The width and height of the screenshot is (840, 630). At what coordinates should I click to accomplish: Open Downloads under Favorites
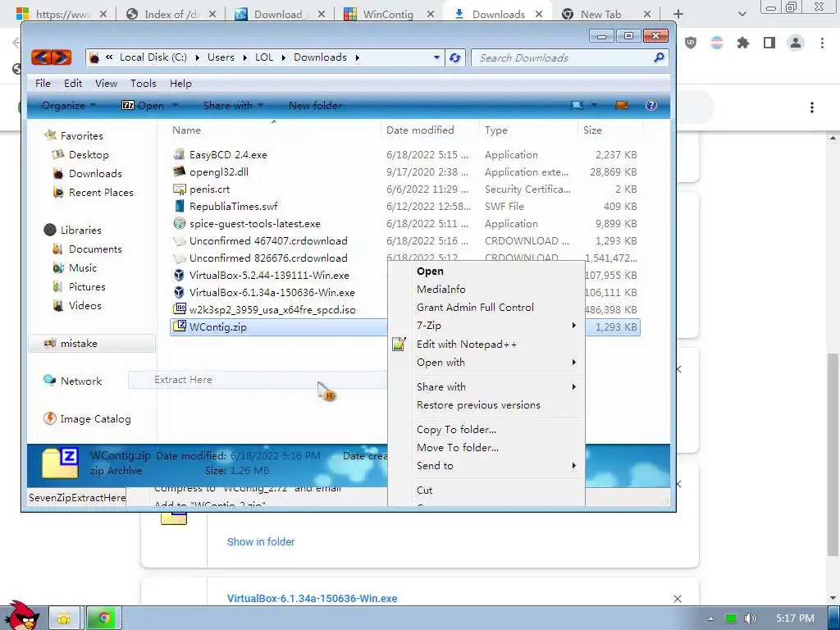(95, 174)
